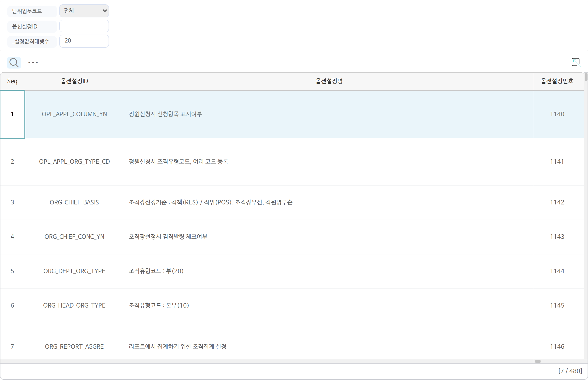Select the Seq 1 cell
Viewport: 588px width, 384px height.
coord(12,114)
